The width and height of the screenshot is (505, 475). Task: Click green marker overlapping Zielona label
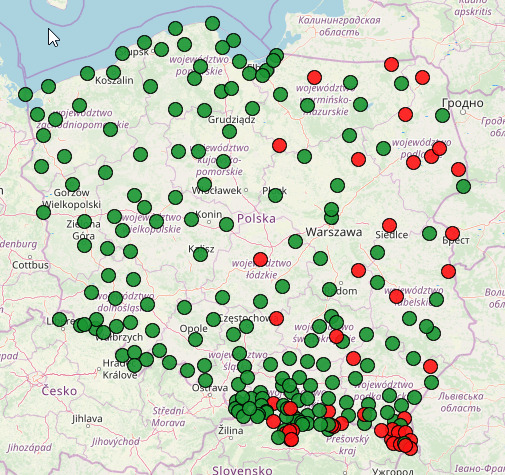click(84, 222)
